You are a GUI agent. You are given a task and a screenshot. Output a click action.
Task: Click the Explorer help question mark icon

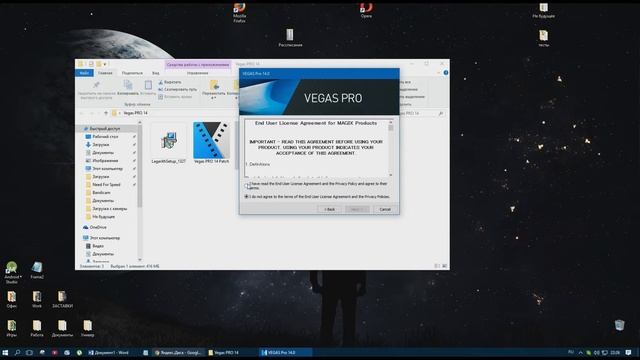(446, 73)
